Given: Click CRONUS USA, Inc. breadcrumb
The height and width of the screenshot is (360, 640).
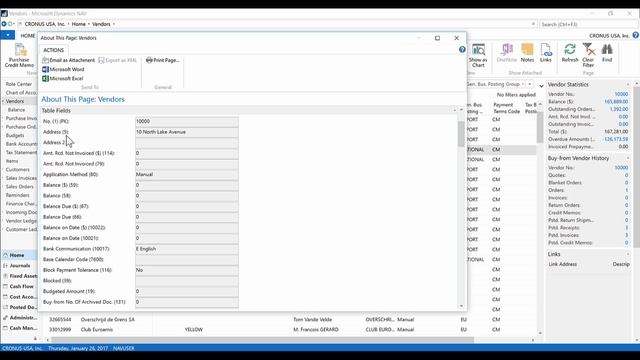Looking at the screenshot, I should click(45, 24).
